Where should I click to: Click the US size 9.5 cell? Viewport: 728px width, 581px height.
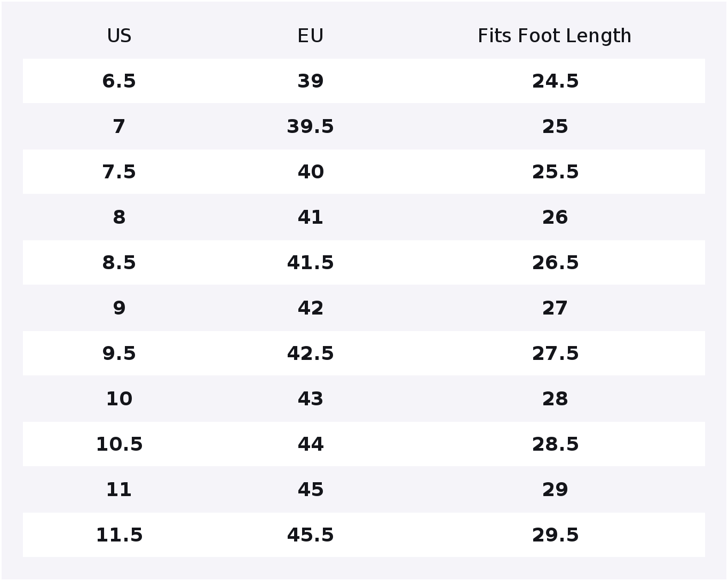119,354
